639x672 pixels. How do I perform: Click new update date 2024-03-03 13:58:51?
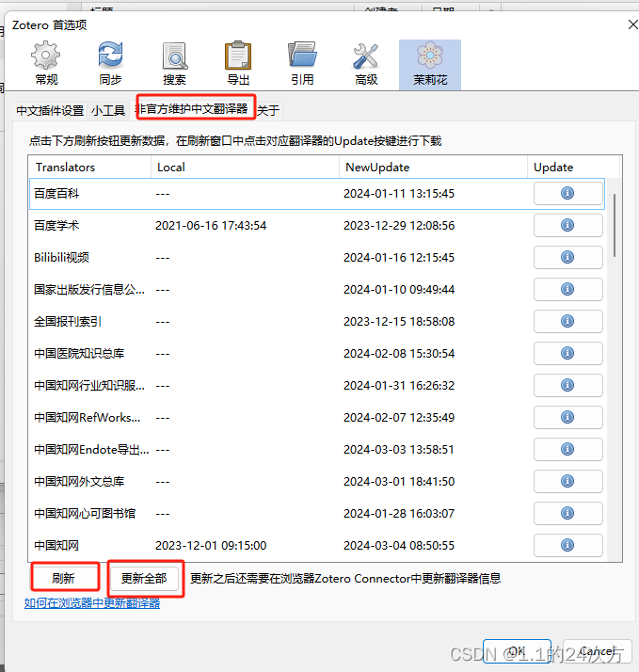pos(399,450)
